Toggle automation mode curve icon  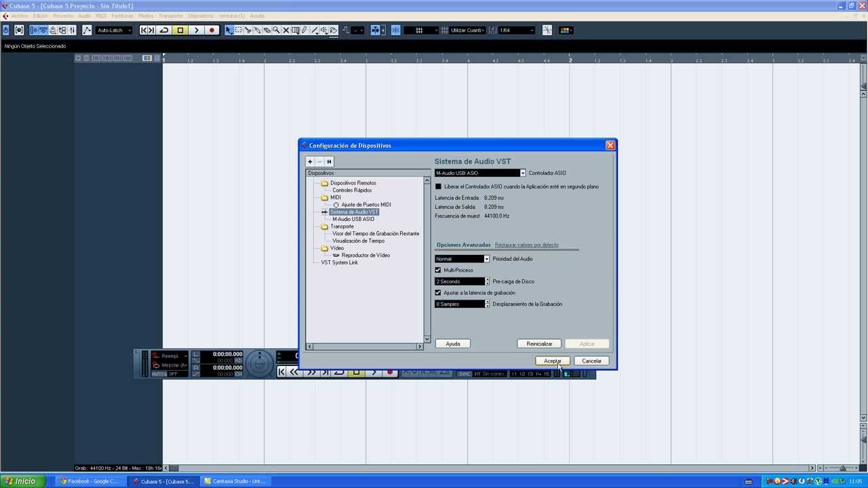(x=87, y=30)
